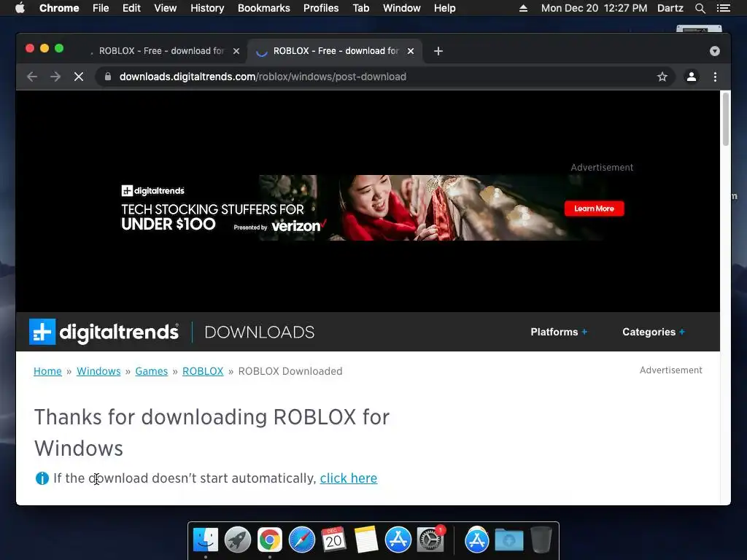The image size is (747, 560).
Task: Open the Help menu
Action: coord(444,8)
